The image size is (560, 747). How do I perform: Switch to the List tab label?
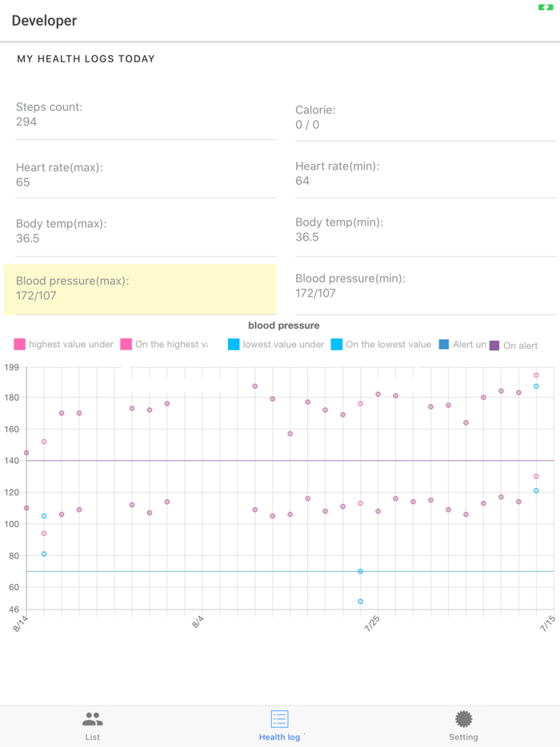click(x=93, y=737)
